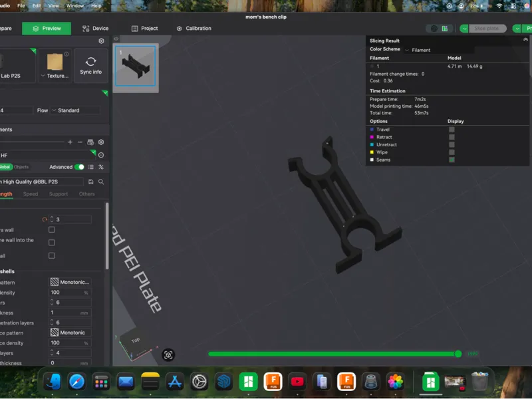Collapse the sidebar with arrow icon
This screenshot has width=532, height=399.
pyautogui.click(x=116, y=39)
